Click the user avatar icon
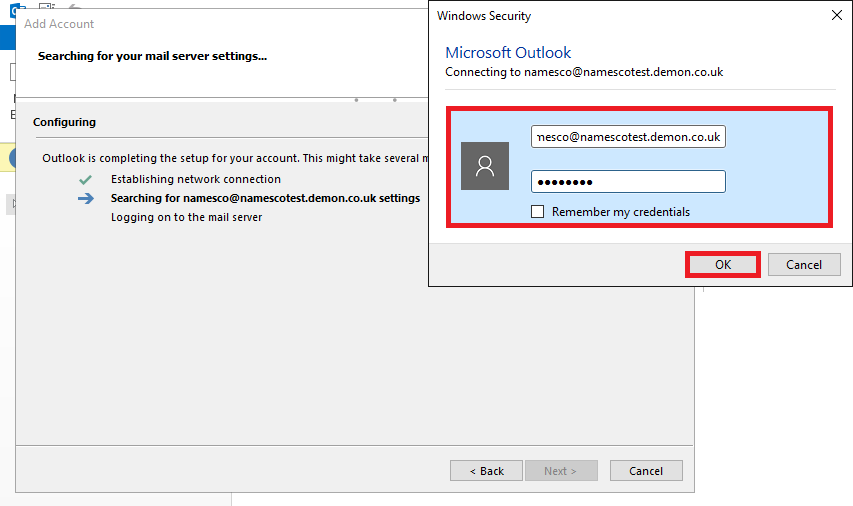This screenshot has height=506, width=853. coord(485,166)
